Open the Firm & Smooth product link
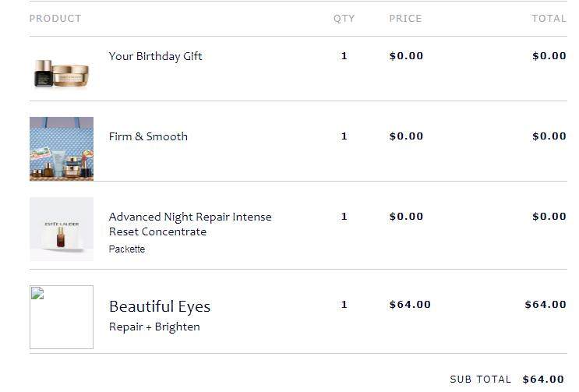The width and height of the screenshot is (579, 392). (148, 136)
